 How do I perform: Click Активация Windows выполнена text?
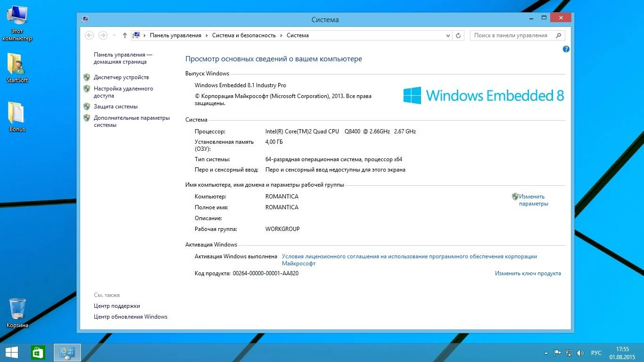click(x=236, y=256)
